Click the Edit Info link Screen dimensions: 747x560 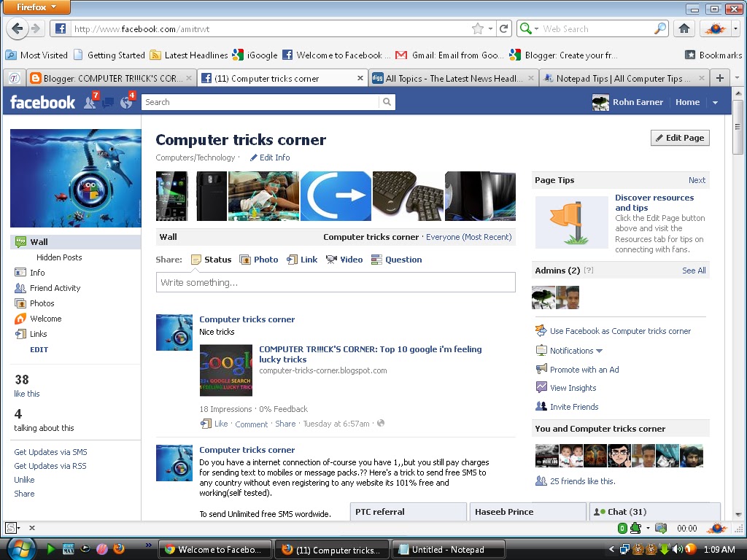click(x=270, y=157)
